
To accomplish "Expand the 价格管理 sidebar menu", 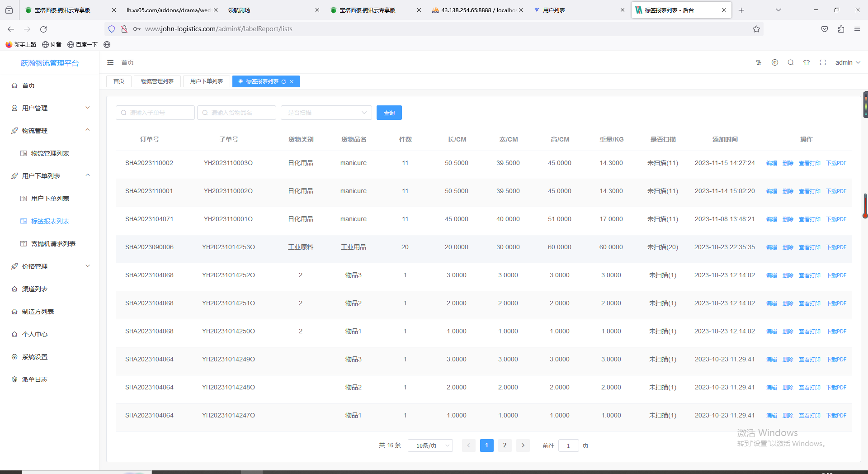I will [50, 266].
